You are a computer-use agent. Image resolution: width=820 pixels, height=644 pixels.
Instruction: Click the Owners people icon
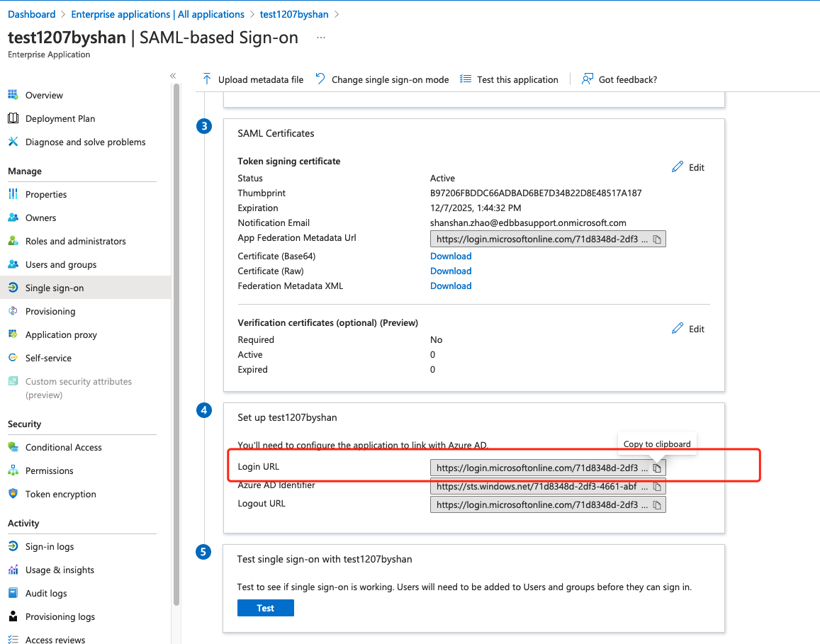pyautogui.click(x=13, y=218)
